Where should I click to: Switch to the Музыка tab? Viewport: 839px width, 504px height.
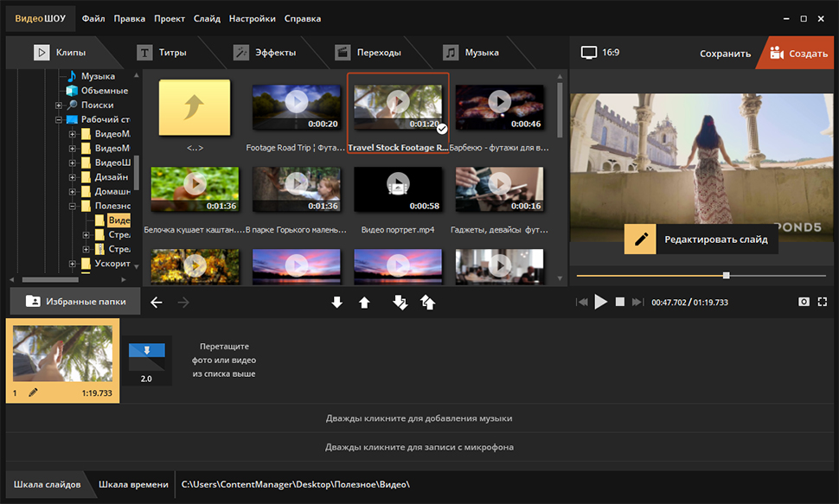471,53
